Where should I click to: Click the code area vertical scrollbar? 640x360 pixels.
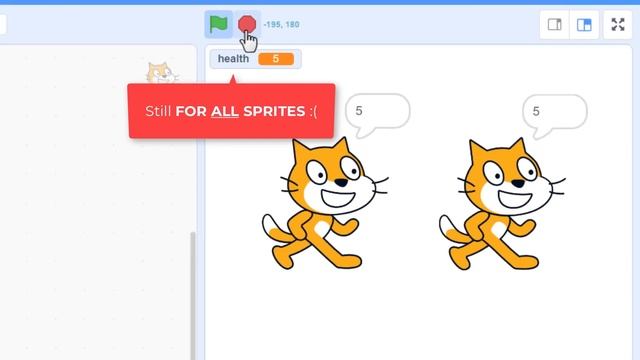(193, 296)
